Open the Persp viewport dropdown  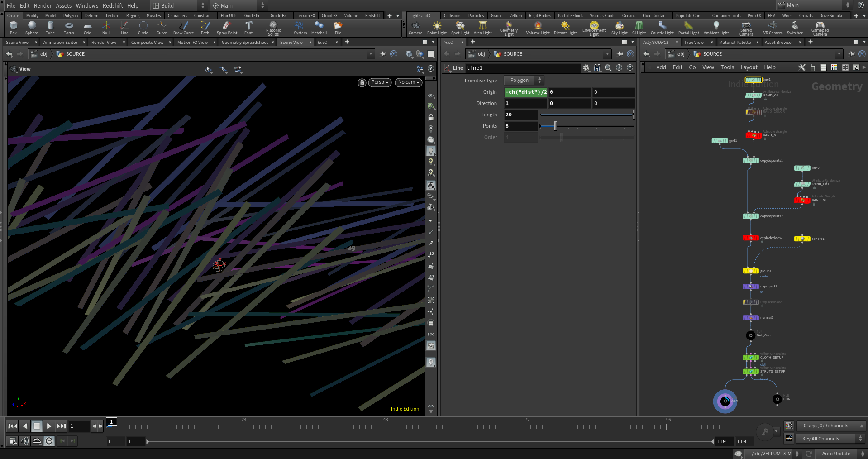coord(380,82)
